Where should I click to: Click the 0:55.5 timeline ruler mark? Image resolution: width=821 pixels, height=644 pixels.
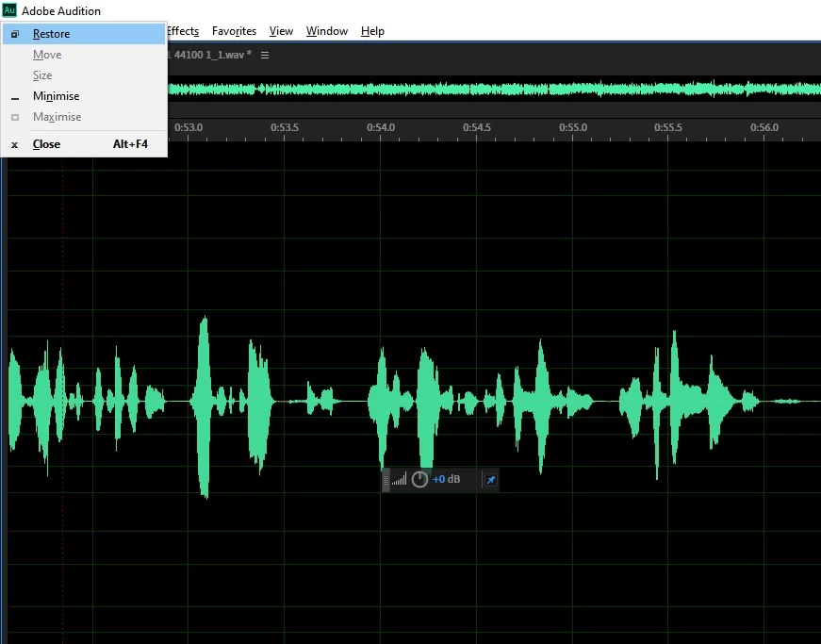click(668, 127)
